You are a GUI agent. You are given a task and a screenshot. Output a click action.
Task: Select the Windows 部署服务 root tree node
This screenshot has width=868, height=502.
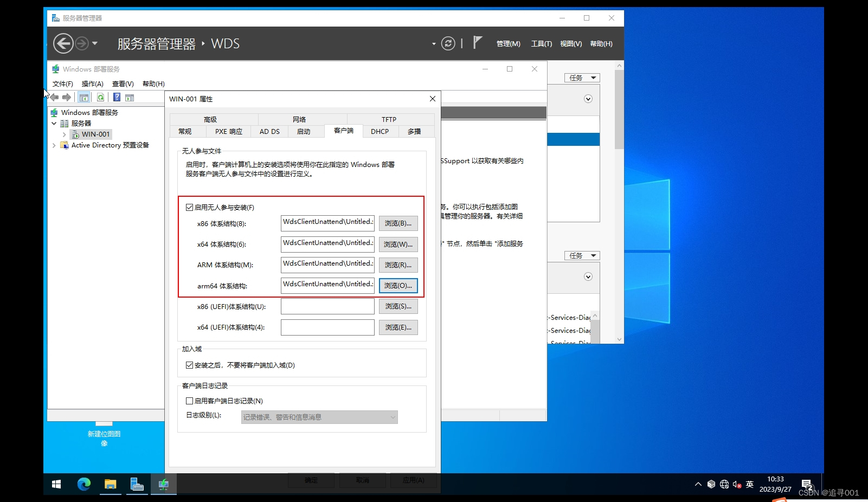[x=89, y=113]
